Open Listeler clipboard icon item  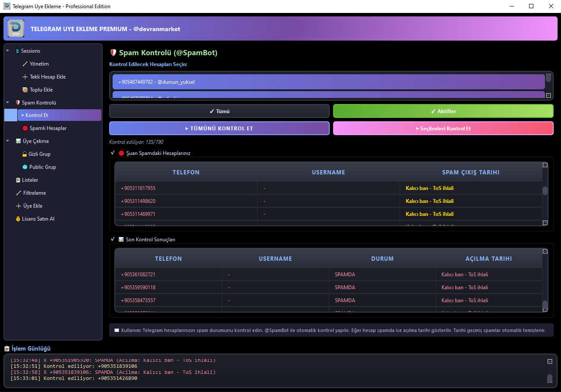pyautogui.click(x=18, y=180)
